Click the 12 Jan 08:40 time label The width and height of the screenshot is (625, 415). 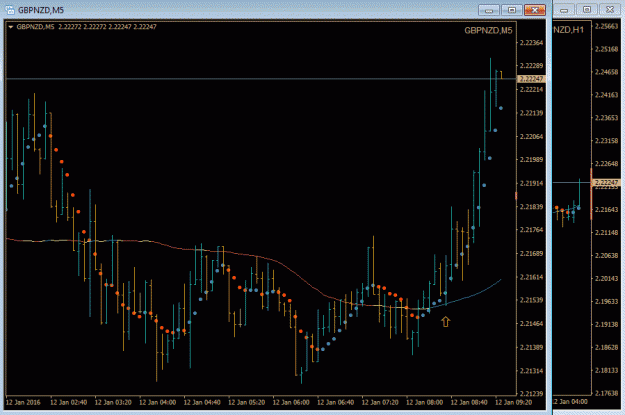pyautogui.click(x=469, y=402)
